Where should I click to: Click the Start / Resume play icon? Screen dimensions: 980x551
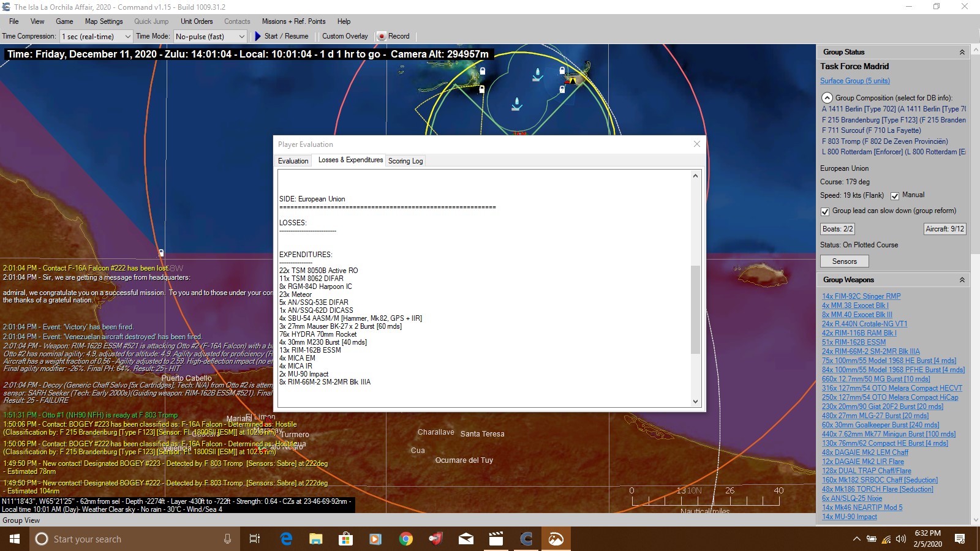pyautogui.click(x=258, y=36)
